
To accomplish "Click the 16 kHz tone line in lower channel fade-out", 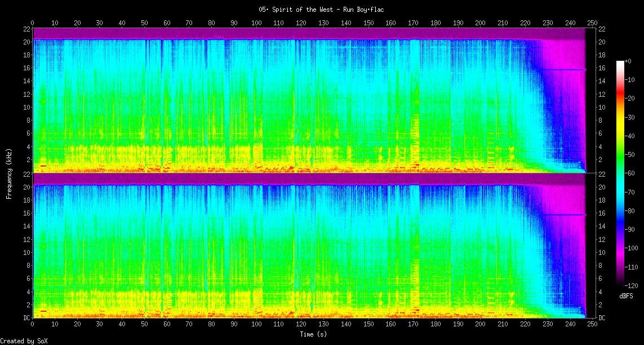I will pos(563,215).
